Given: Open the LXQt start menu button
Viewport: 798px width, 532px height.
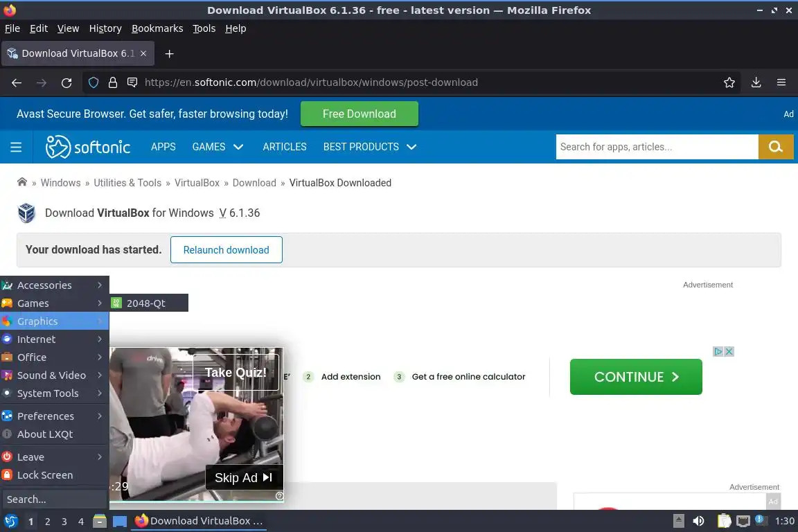Looking at the screenshot, I should pyautogui.click(x=10, y=521).
